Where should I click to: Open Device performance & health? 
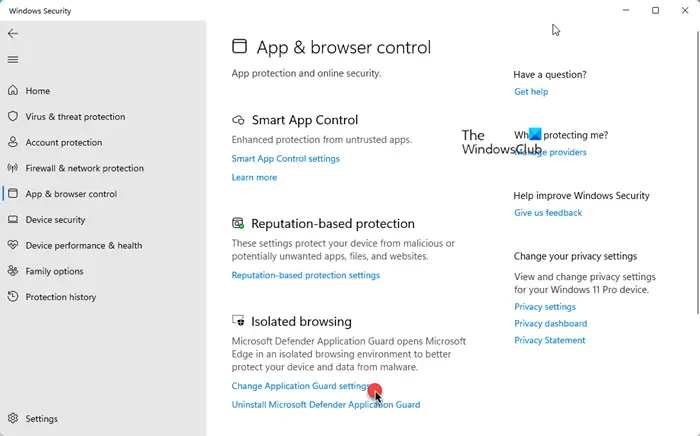pyautogui.click(x=84, y=245)
